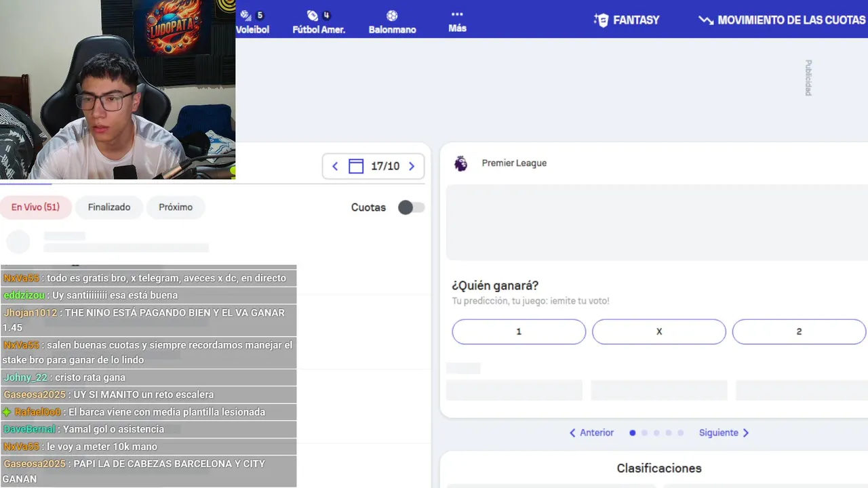Screen dimensions: 868x488
Task: Click Anterior to go back
Action: pyautogui.click(x=591, y=432)
